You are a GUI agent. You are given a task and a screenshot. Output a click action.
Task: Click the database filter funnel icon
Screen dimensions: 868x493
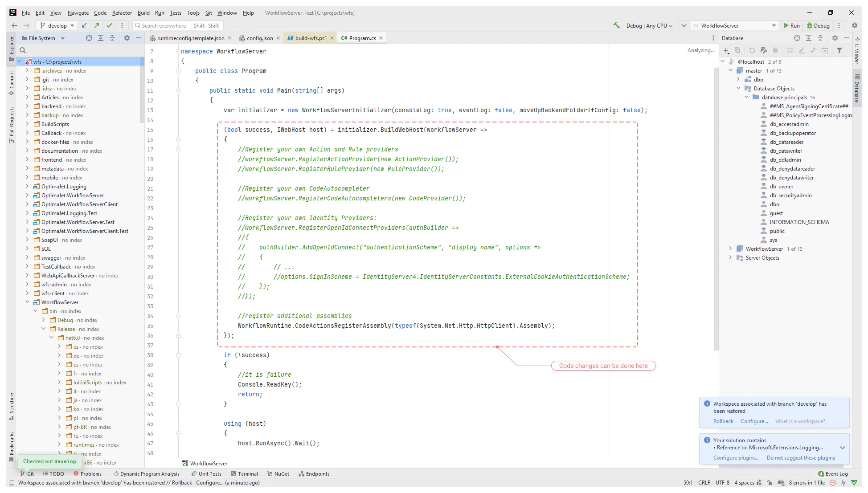(839, 50)
